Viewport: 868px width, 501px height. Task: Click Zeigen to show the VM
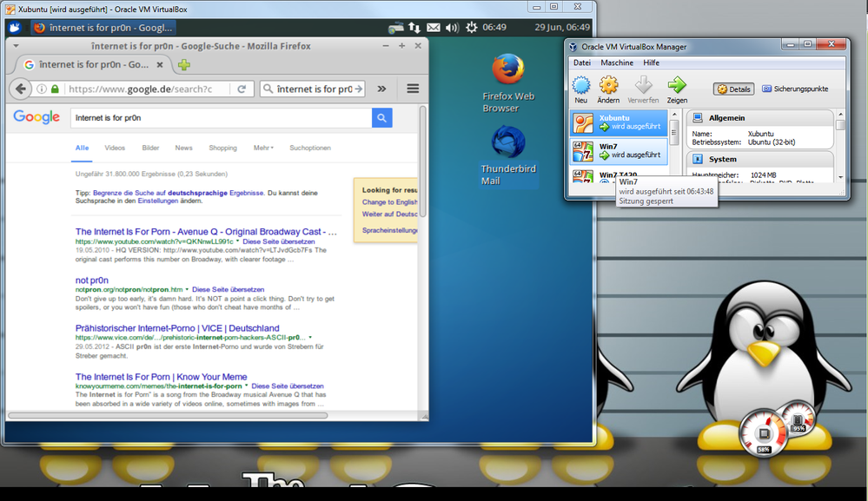tap(677, 89)
